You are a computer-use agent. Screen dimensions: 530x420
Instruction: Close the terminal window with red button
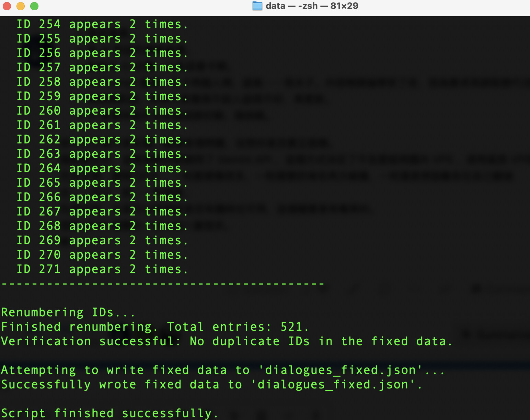click(7, 6)
